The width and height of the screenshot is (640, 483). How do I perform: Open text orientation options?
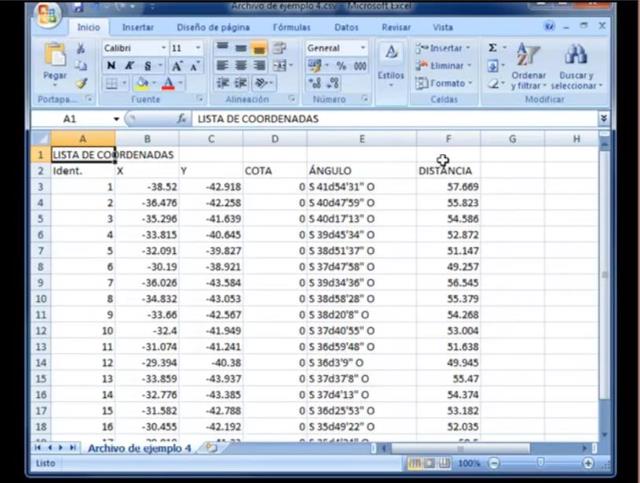[x=262, y=83]
